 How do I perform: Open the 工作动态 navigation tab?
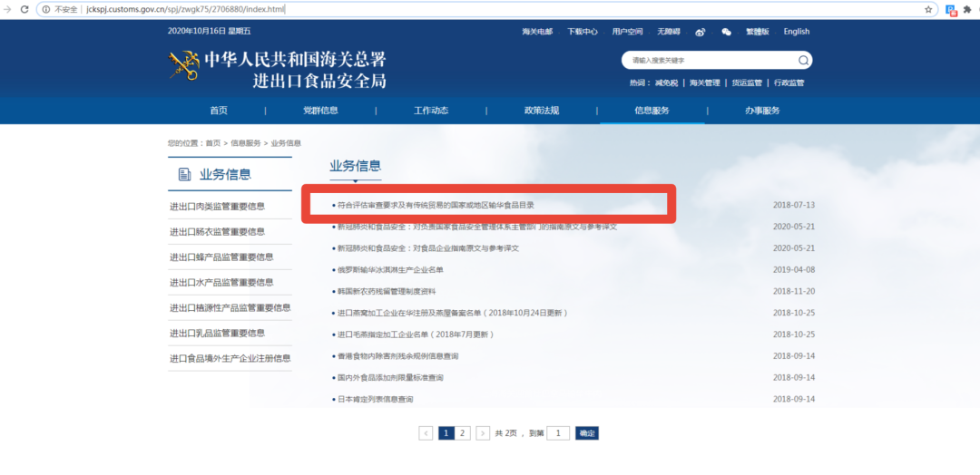[431, 111]
